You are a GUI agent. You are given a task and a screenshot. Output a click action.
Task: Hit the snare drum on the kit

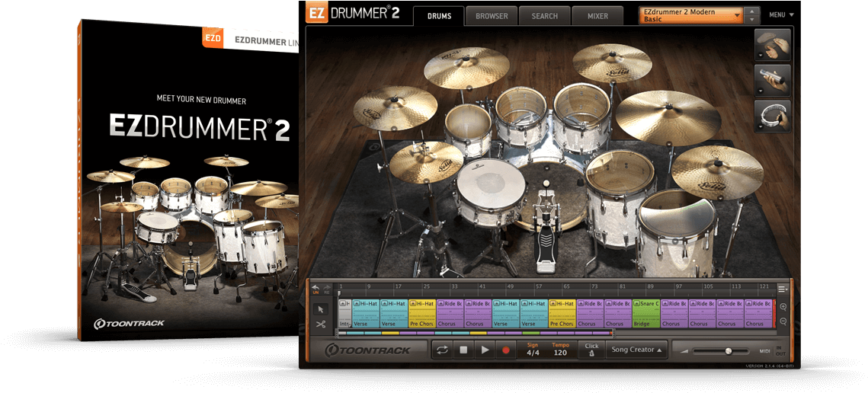491,185
